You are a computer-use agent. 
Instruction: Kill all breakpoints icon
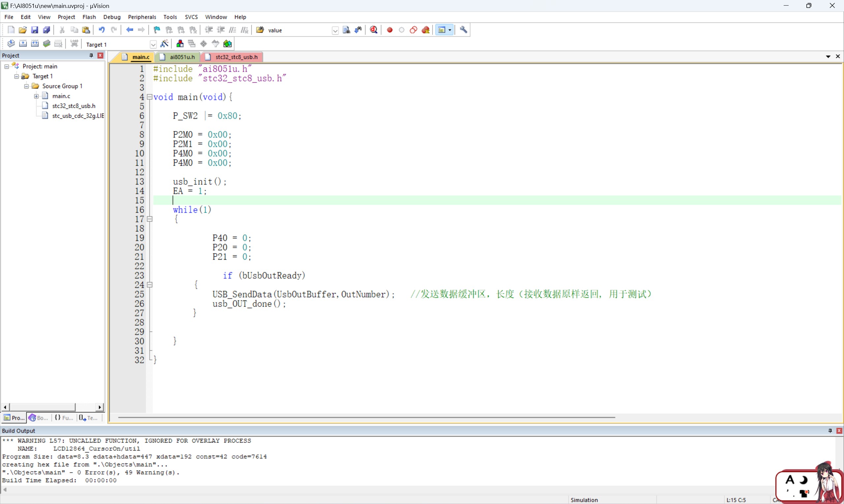[x=426, y=30]
